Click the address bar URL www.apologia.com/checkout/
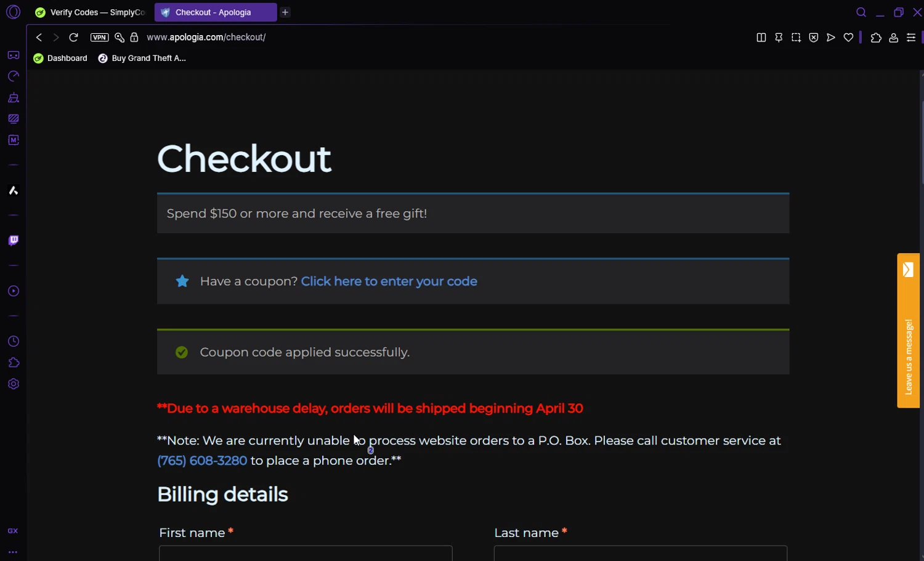This screenshot has width=924, height=561. (x=206, y=38)
